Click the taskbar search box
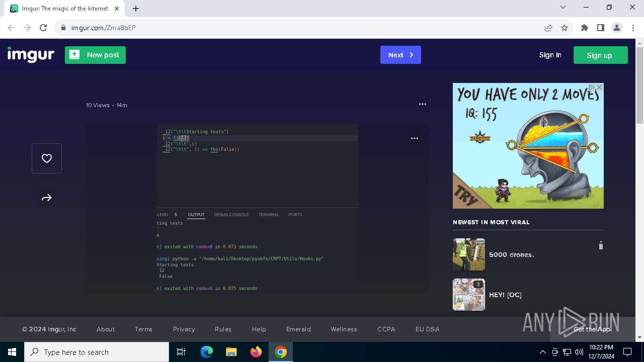 pos(97,352)
